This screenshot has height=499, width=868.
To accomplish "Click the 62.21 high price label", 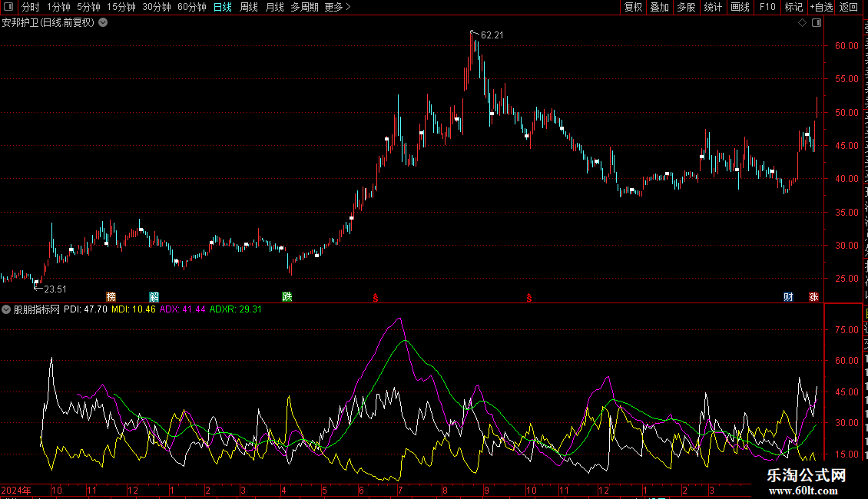I will pos(492,35).
